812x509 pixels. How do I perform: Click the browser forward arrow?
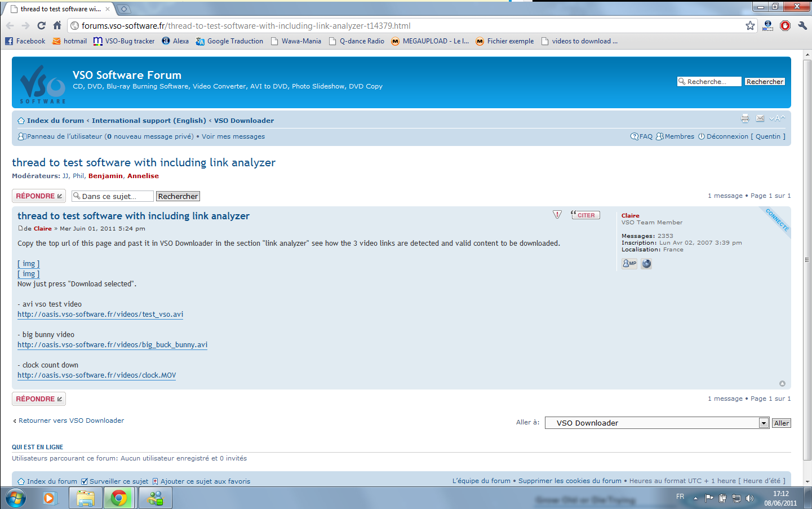tap(25, 25)
